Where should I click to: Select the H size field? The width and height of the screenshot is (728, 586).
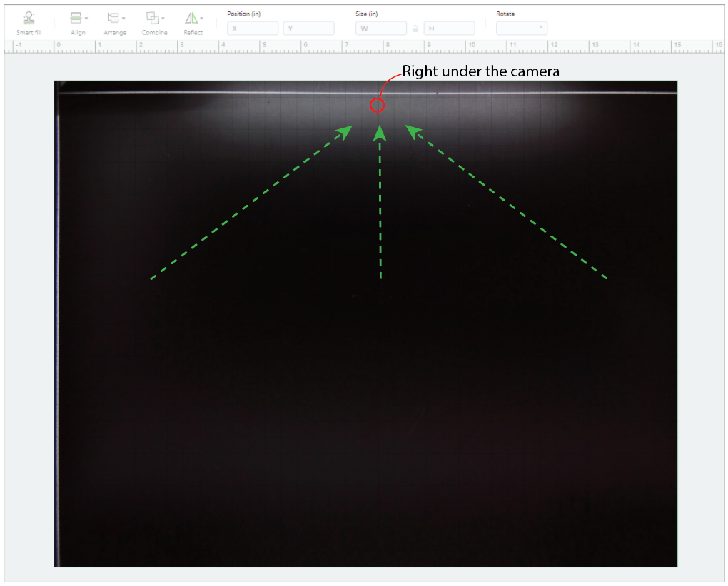449,29
